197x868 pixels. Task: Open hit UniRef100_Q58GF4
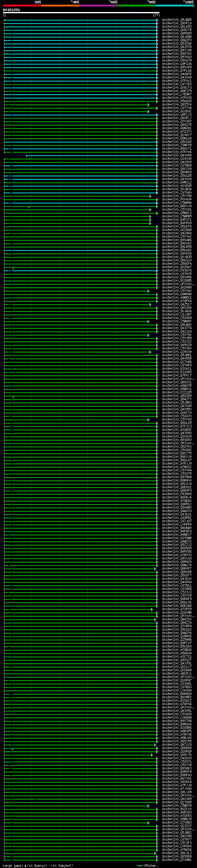point(177,264)
